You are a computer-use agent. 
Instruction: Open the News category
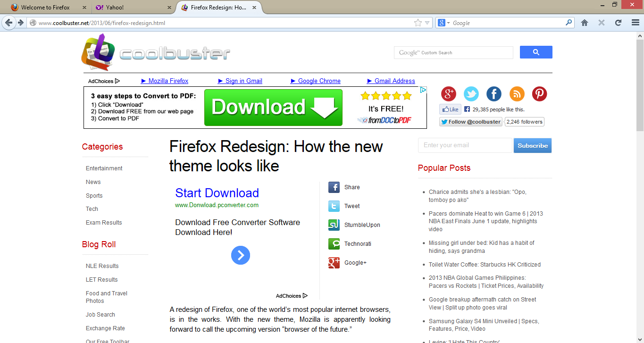coord(93,182)
